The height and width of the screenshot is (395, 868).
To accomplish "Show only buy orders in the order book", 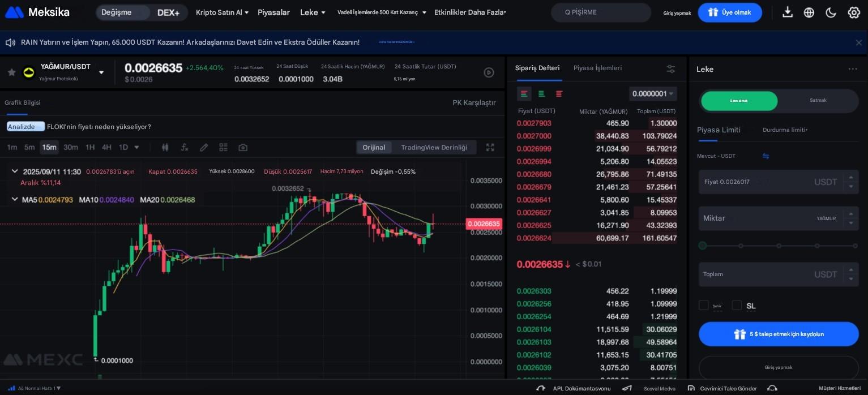I will 541,94.
